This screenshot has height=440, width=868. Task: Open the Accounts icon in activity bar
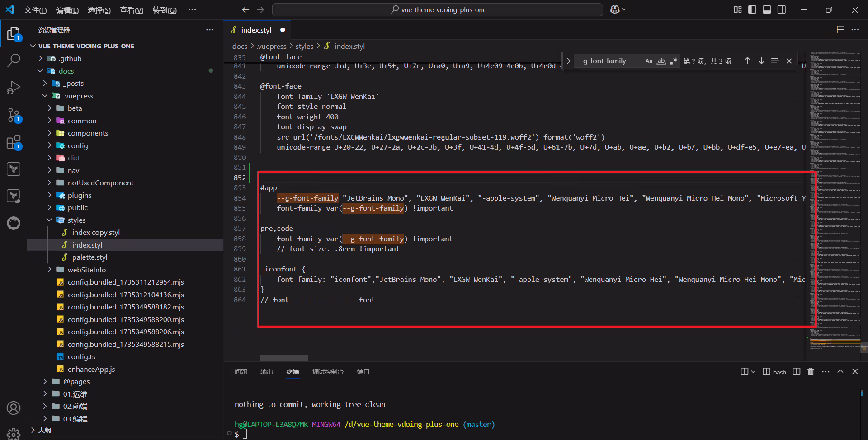[14, 408]
